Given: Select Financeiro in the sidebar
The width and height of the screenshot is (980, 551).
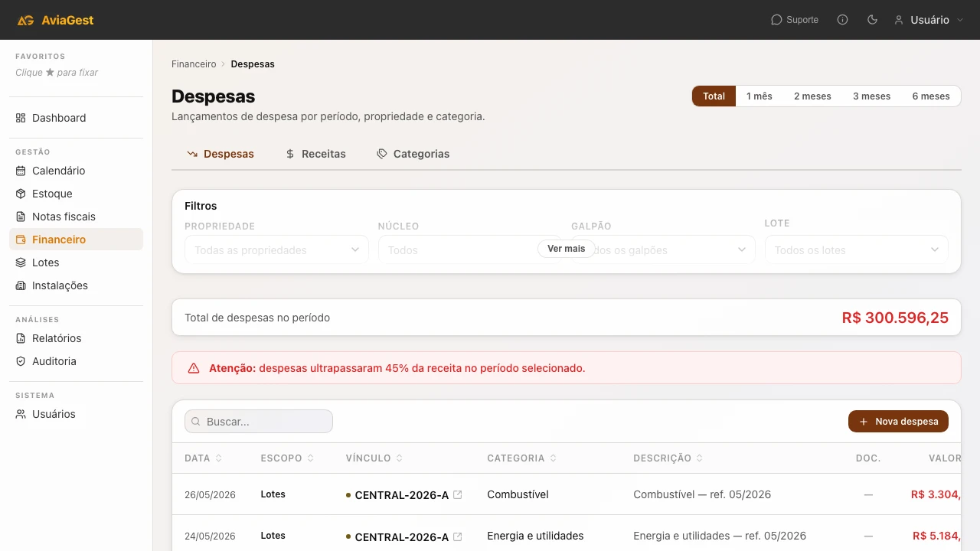Looking at the screenshot, I should click(76, 240).
